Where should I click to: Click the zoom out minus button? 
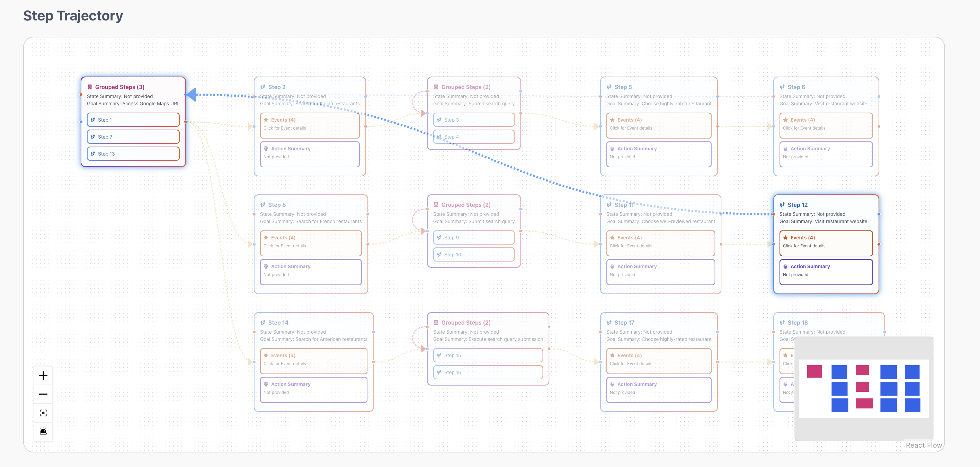click(x=43, y=394)
